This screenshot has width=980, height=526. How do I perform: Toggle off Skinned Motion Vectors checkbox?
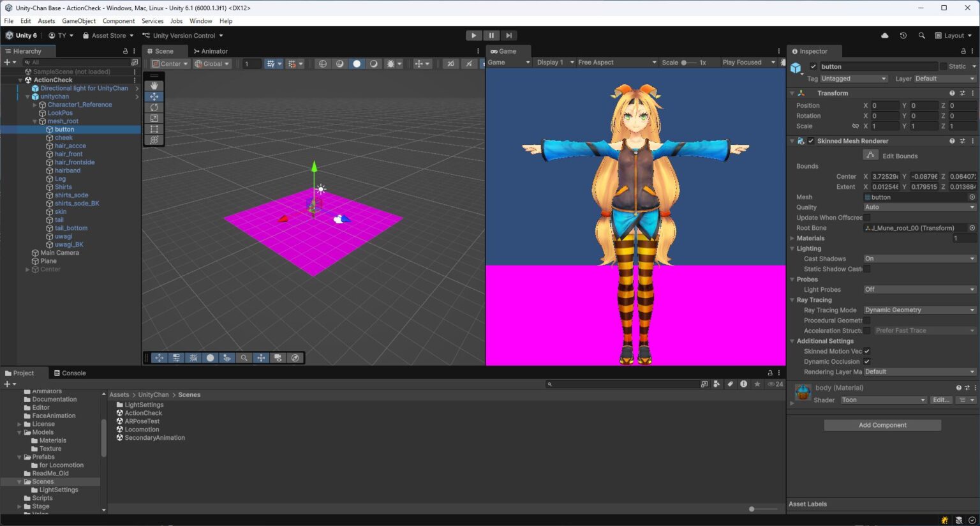866,351
